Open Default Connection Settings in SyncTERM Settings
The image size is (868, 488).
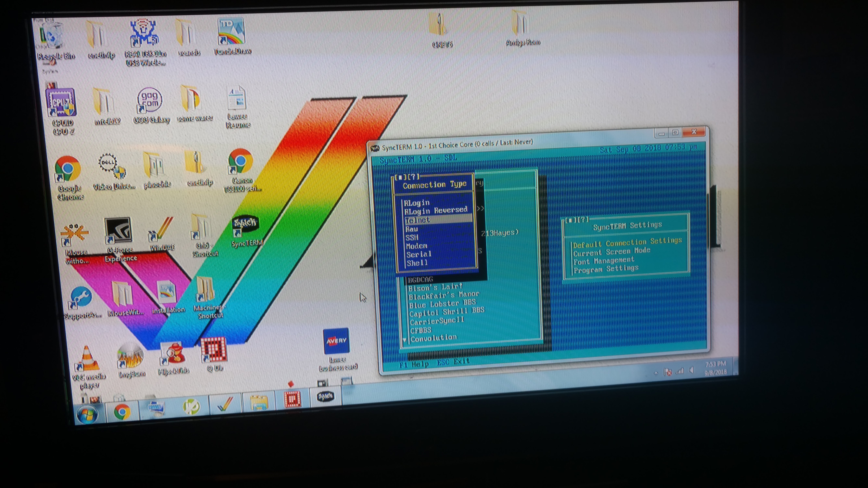pos(627,242)
